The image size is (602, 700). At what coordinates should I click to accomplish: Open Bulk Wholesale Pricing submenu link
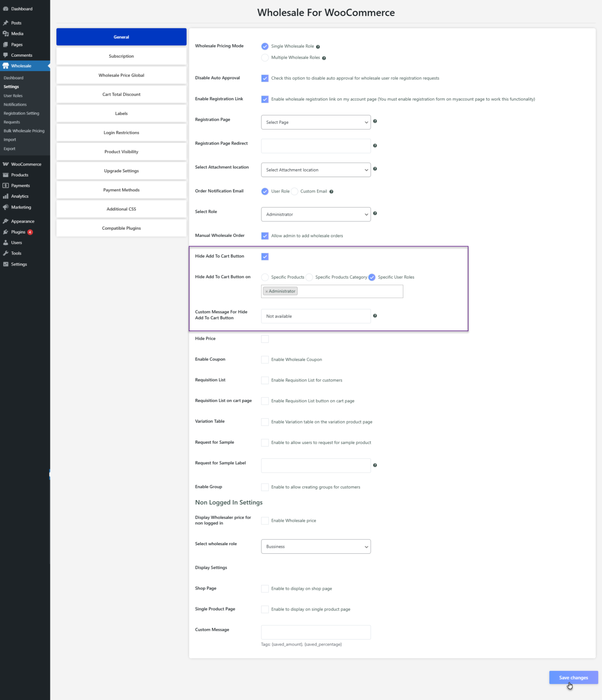point(24,131)
